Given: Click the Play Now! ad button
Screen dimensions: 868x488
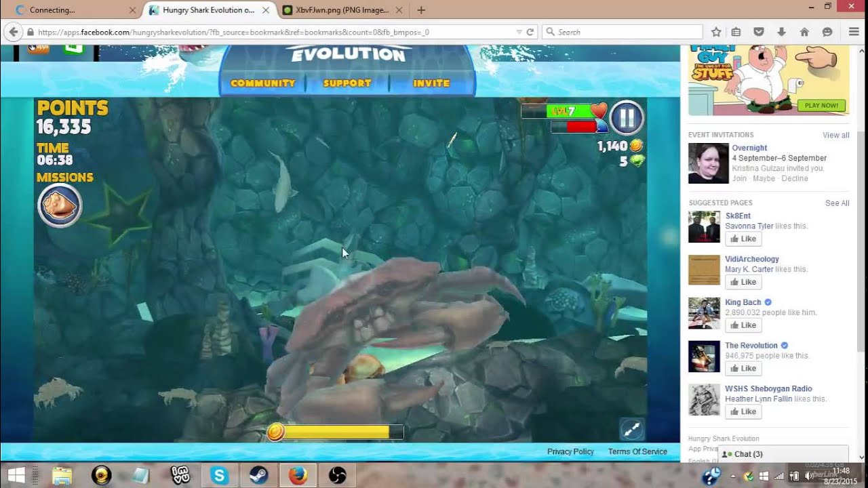Looking at the screenshot, I should click(x=822, y=106).
